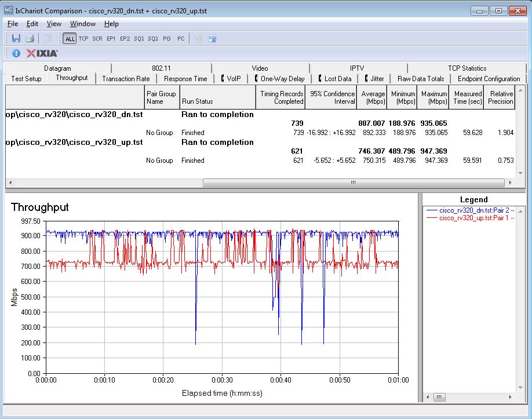532x419 pixels.
Task: Toggle the ALL filter button
Action: click(x=70, y=39)
